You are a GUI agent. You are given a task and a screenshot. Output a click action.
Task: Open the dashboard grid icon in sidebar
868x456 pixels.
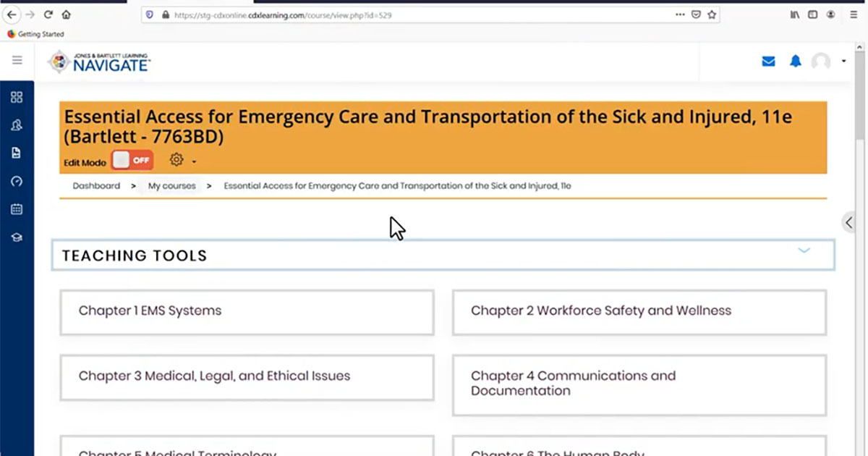17,98
